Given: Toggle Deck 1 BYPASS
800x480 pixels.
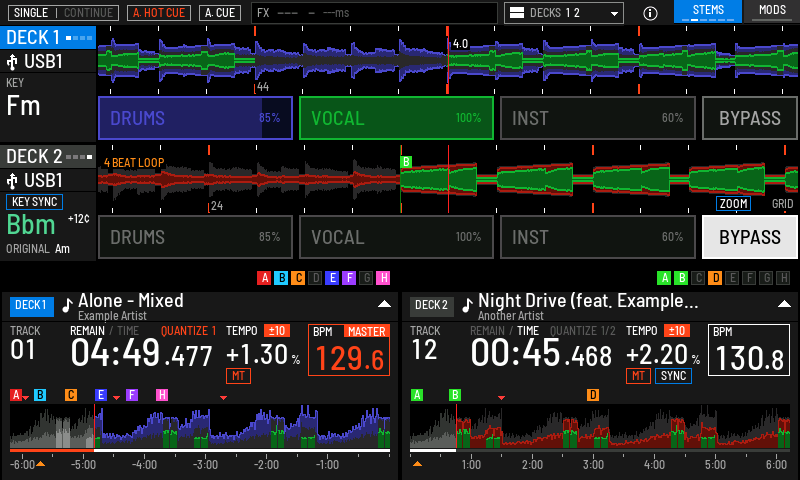Looking at the screenshot, I should [x=749, y=118].
